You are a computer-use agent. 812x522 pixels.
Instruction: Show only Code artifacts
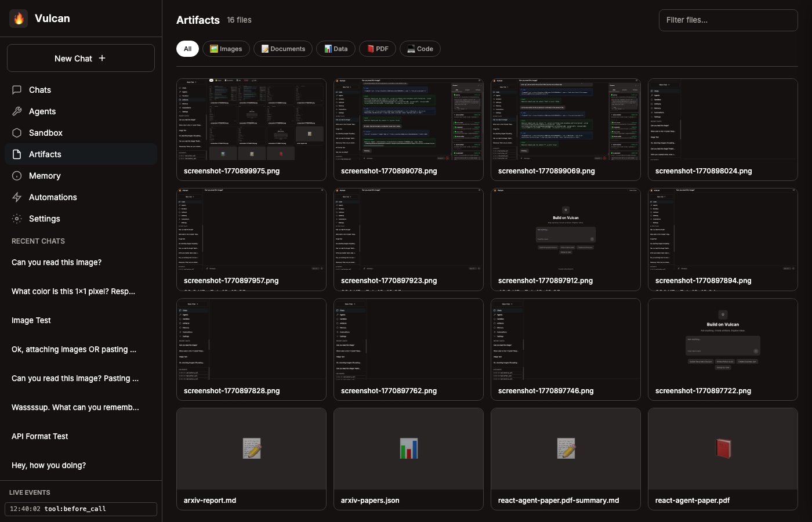(x=420, y=49)
